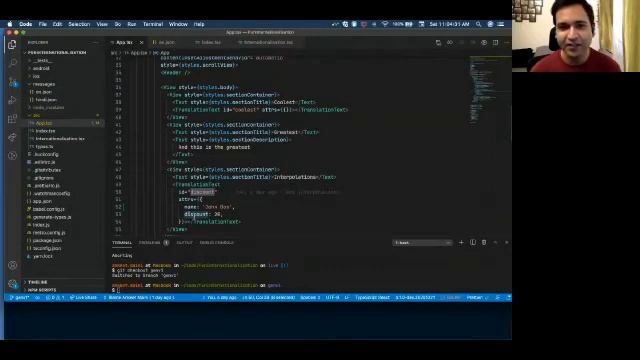Open notifications bell in status bar
This screenshot has width=640, height=360.
[508, 298]
